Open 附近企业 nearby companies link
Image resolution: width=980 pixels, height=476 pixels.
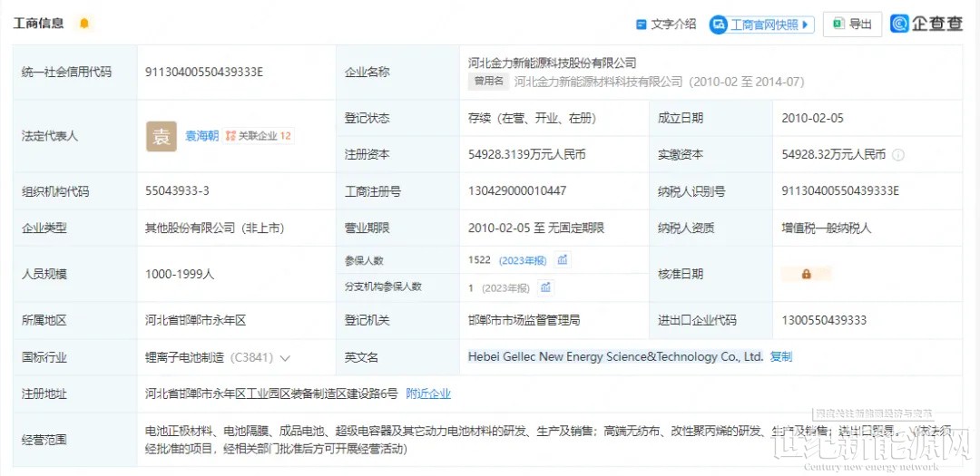tap(428, 393)
